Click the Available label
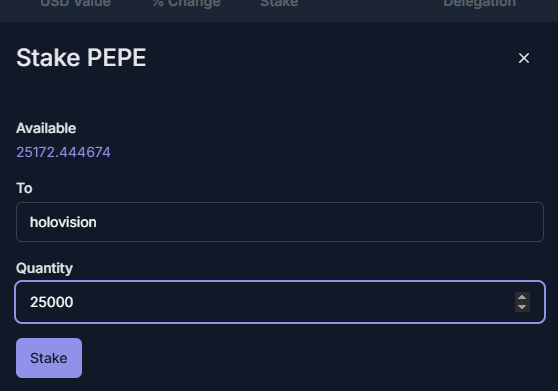 click(46, 128)
